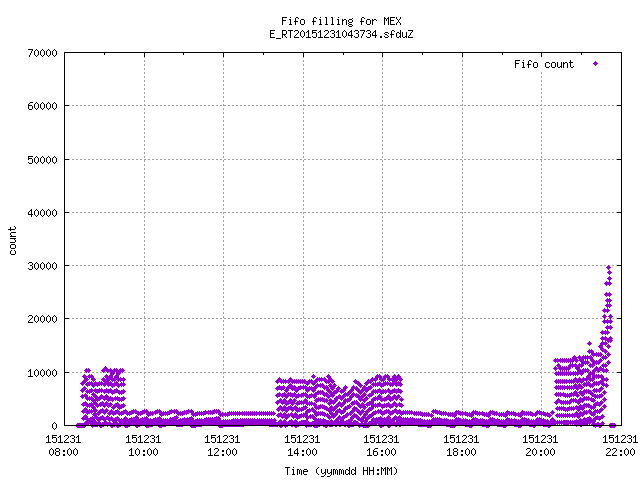640x480 pixels.
Task: Click the x-axis tick label 14:00
Action: (x=302, y=452)
